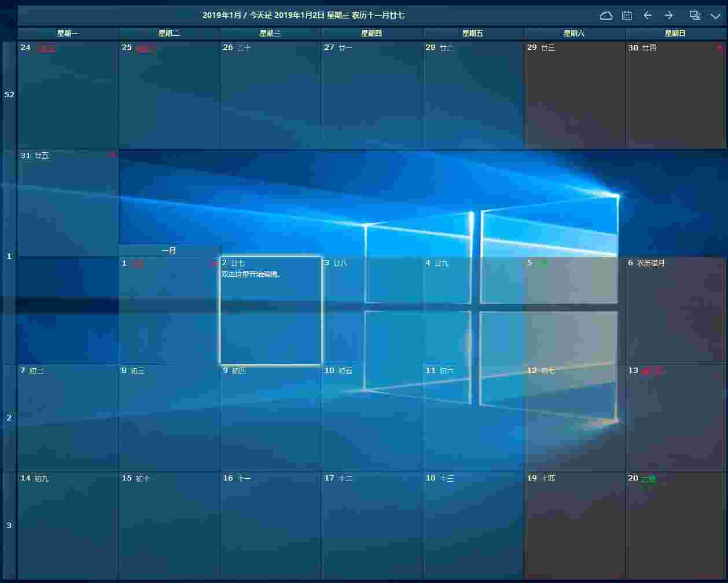Open cloud sync via the cloud icon
This screenshot has width=728, height=583.
[x=606, y=16]
